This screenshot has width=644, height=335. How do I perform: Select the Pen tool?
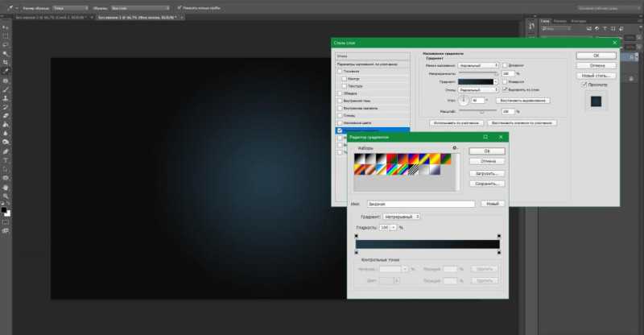click(6, 151)
